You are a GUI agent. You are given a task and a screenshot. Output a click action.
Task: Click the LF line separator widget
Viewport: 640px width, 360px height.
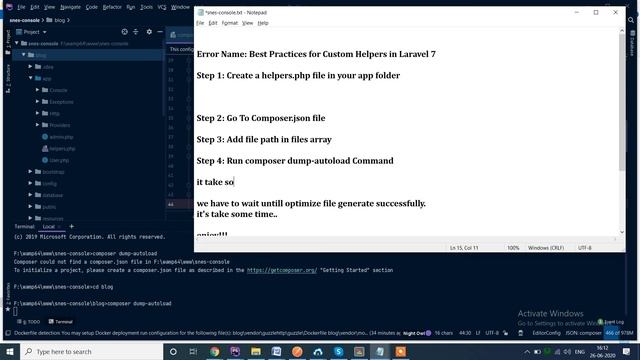[x=478, y=333]
